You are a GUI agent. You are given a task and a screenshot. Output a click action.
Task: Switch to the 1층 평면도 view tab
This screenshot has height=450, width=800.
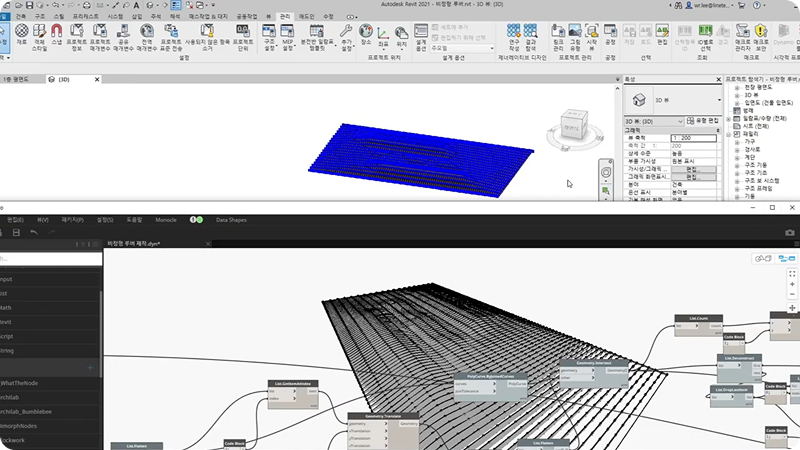tap(16, 79)
